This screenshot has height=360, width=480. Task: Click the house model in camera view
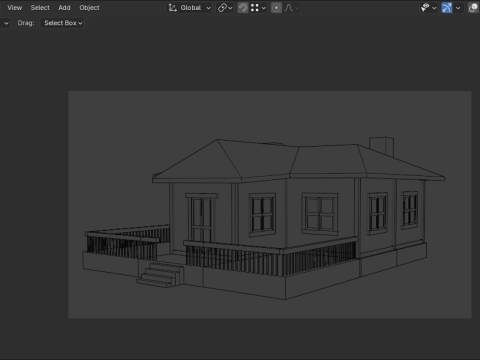point(263,218)
